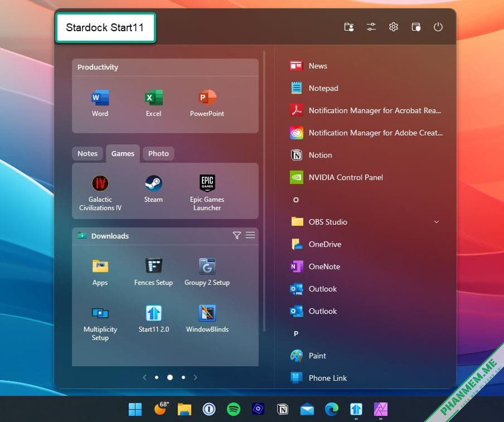Select the first page dot
The height and width of the screenshot is (422, 504).
[157, 377]
